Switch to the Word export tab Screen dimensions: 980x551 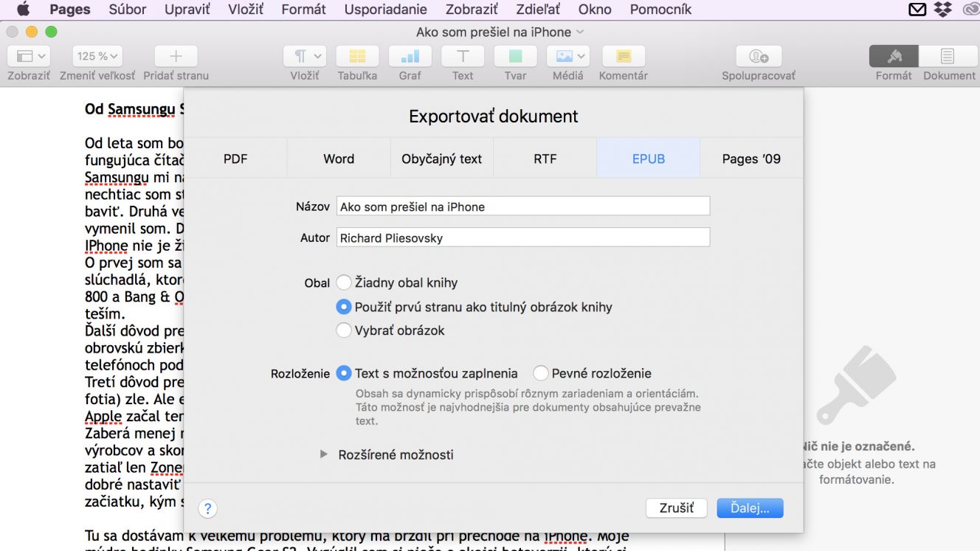coord(339,158)
